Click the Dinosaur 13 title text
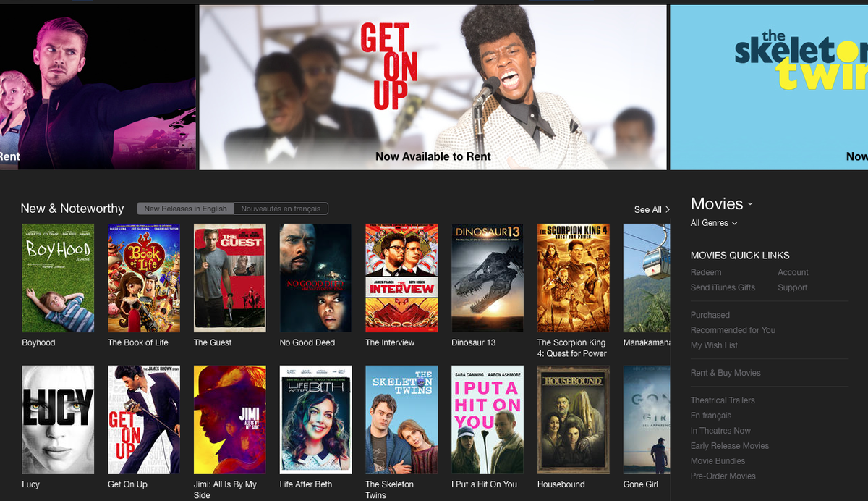The image size is (868, 501). click(x=473, y=342)
